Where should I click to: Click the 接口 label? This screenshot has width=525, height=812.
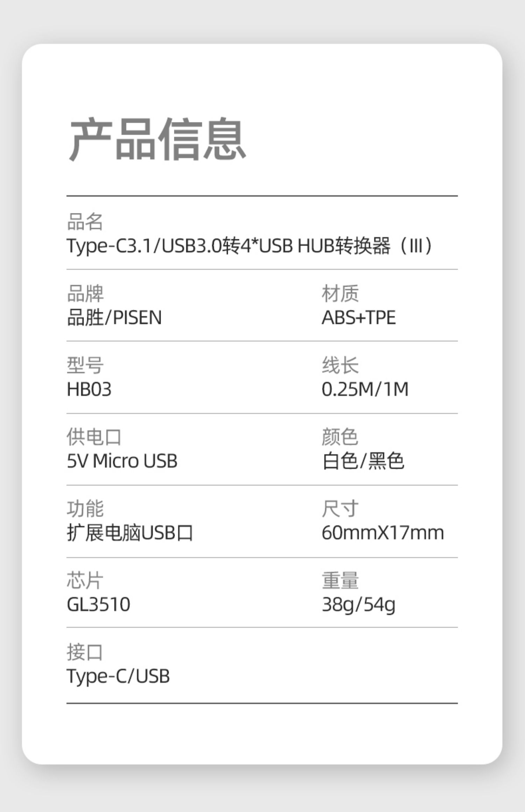coord(85,653)
